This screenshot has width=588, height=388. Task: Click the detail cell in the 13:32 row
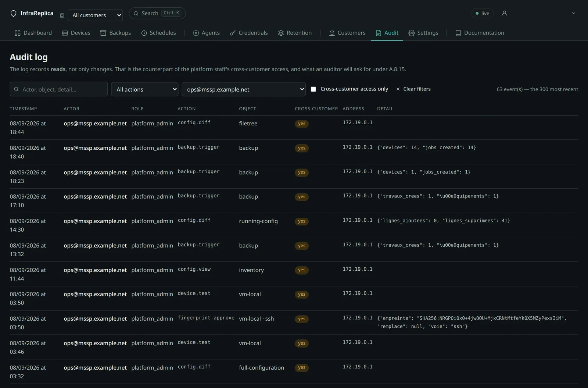click(438, 245)
